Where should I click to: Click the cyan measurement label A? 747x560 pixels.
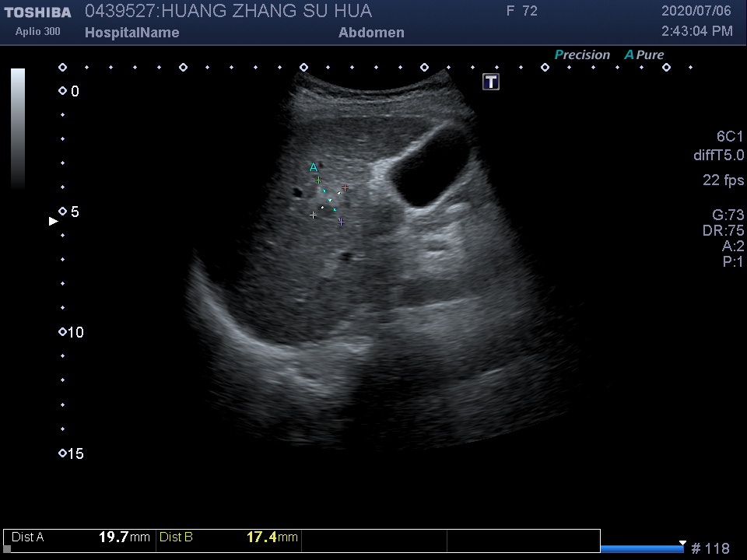pyautogui.click(x=313, y=167)
